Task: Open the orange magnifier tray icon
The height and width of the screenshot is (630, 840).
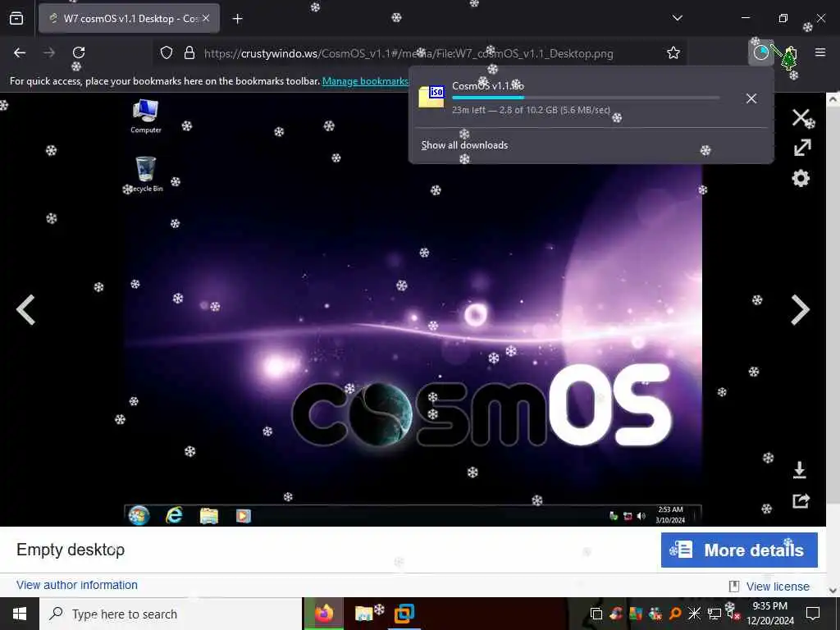Action: coord(675,614)
